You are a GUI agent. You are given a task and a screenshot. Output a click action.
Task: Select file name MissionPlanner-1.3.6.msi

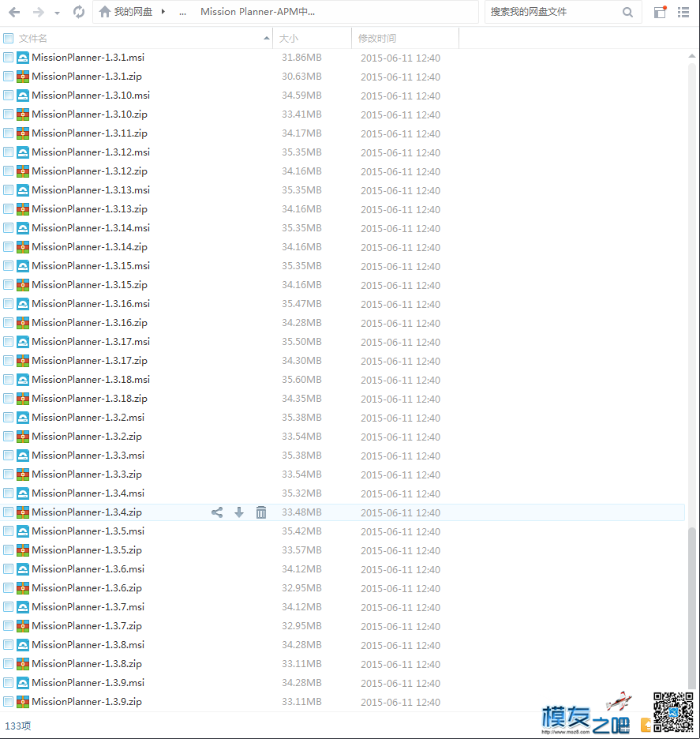point(88,569)
